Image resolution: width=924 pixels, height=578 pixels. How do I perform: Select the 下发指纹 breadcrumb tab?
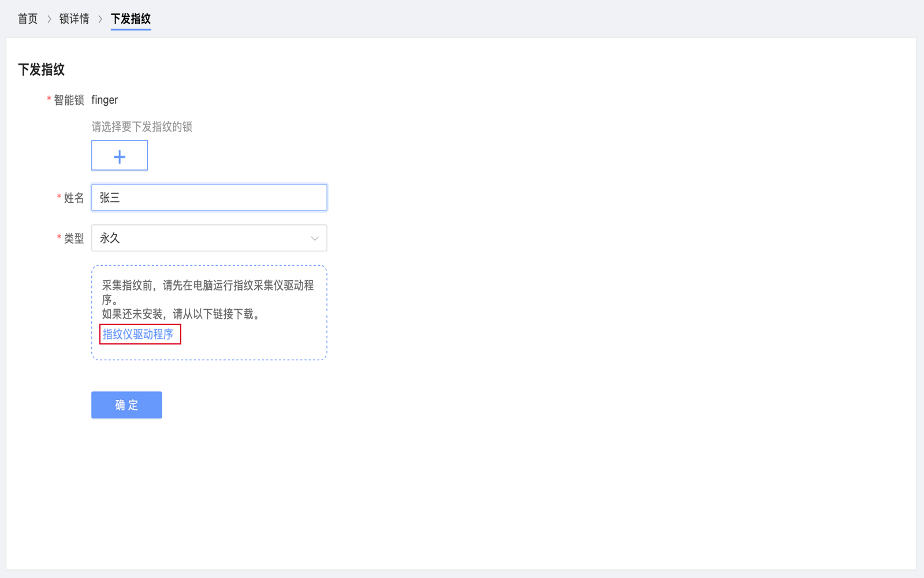click(x=131, y=19)
